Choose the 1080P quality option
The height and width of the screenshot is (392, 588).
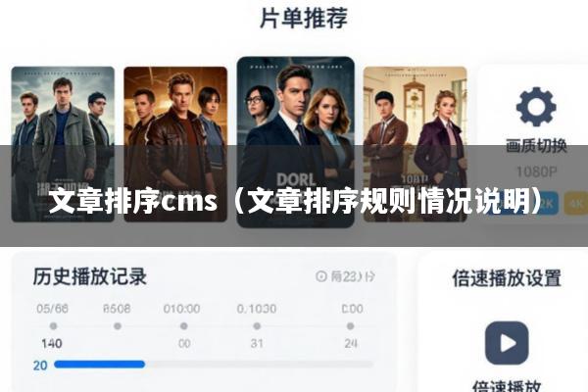coord(536,171)
